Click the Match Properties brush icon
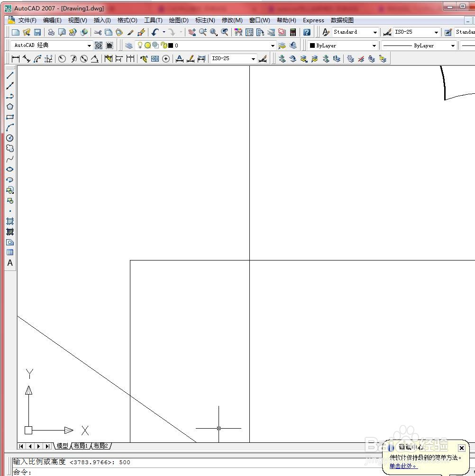The height and width of the screenshot is (476, 475). pos(130,32)
